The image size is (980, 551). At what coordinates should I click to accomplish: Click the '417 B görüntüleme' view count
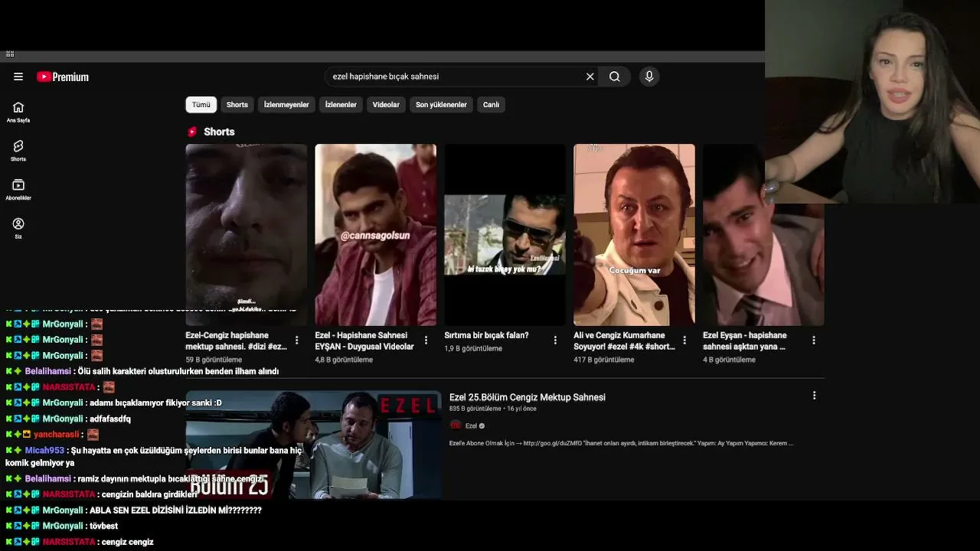point(604,360)
